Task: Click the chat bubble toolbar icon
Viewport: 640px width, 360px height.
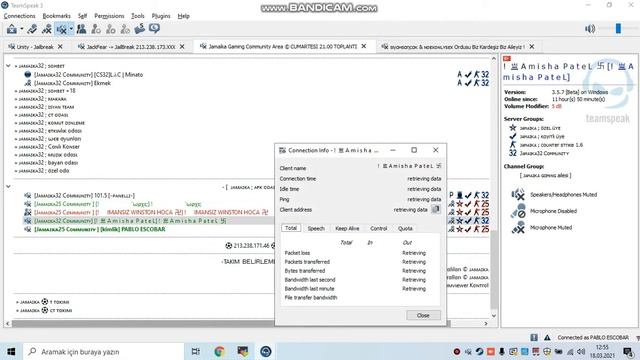Action: [x=154, y=29]
